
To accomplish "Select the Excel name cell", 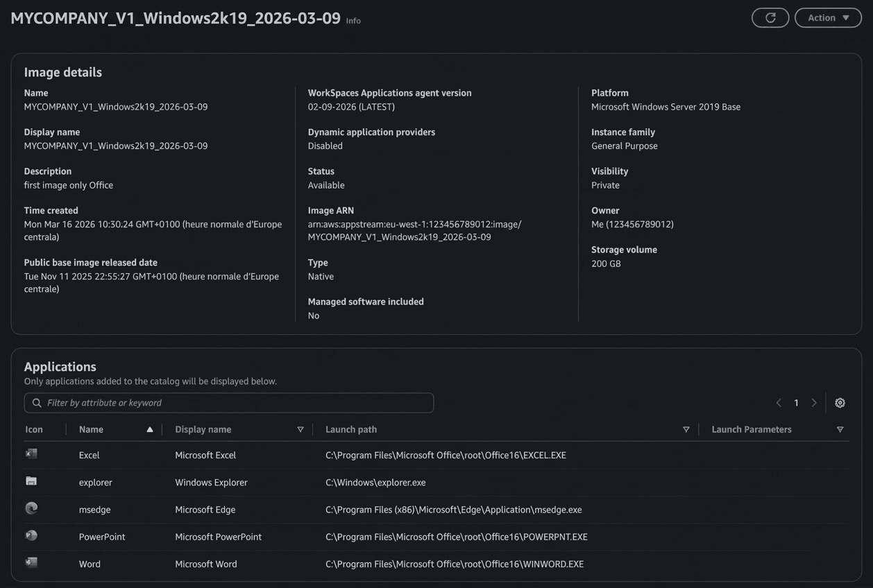I will coord(90,456).
